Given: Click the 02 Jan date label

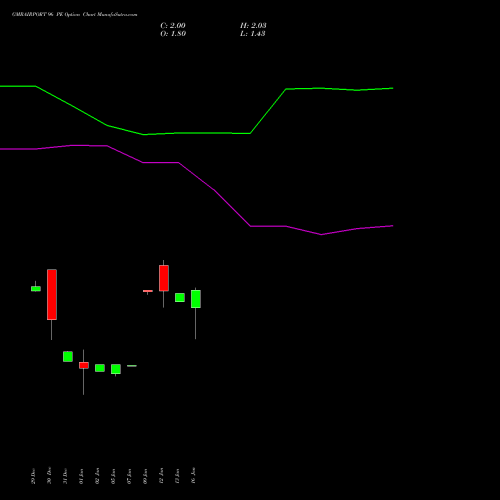Looking at the screenshot, I should point(97,476).
